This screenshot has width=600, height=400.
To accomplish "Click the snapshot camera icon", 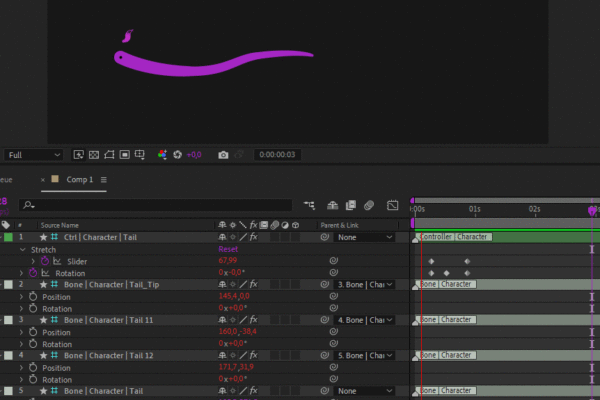I will pos(224,155).
